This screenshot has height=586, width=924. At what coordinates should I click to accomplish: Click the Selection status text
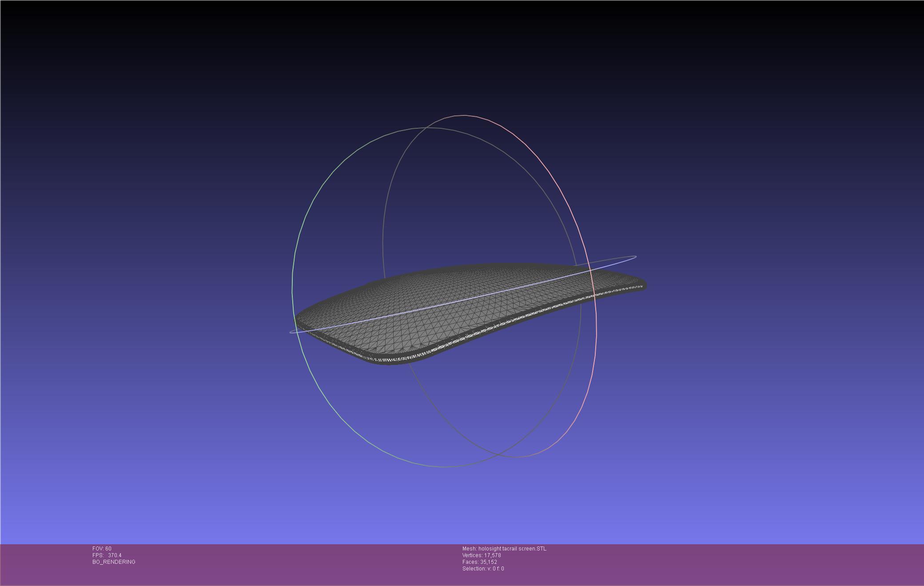(483, 569)
